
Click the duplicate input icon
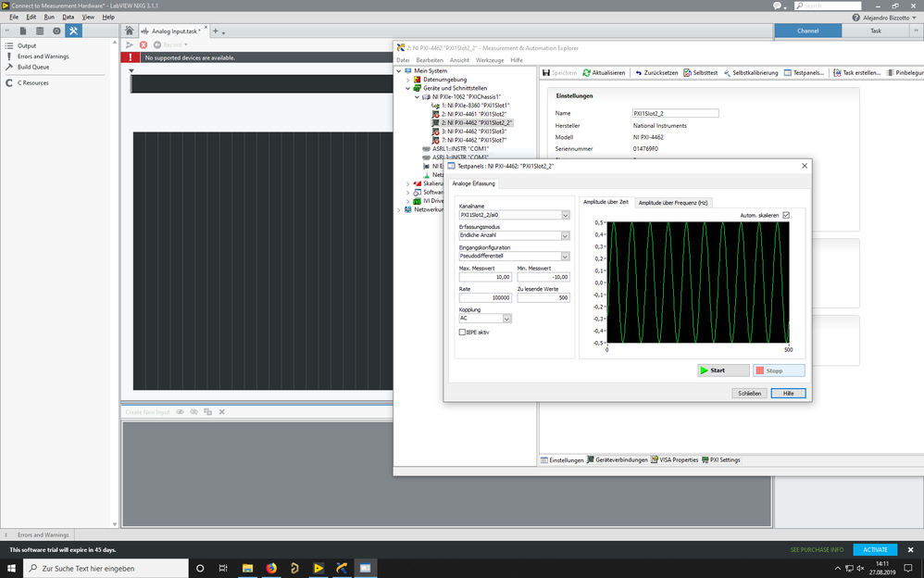207,411
